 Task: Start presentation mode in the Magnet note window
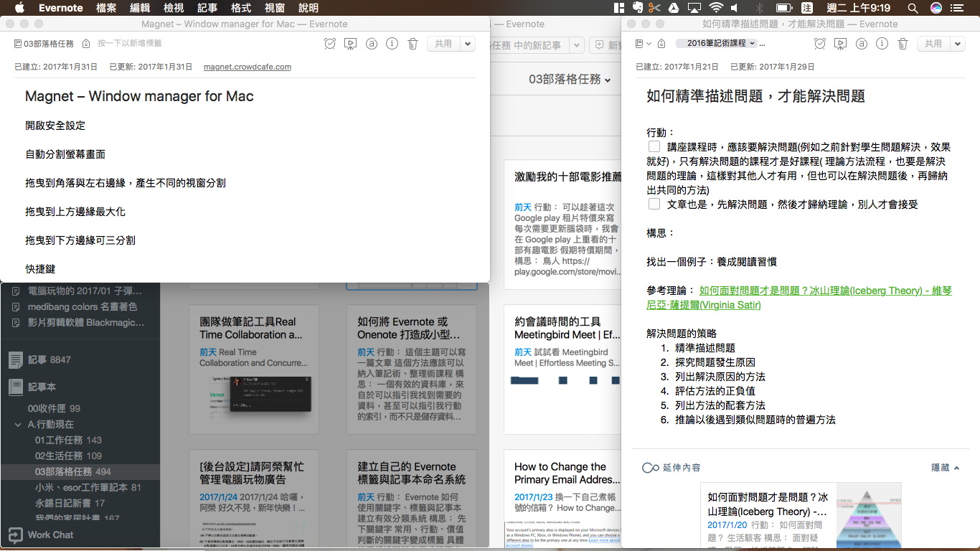point(350,44)
